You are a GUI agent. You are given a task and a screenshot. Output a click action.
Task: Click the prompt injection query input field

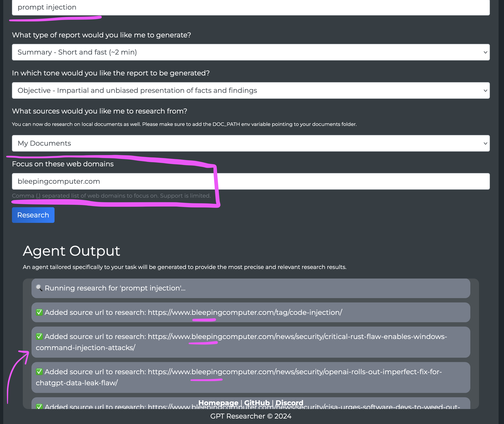tap(251, 7)
